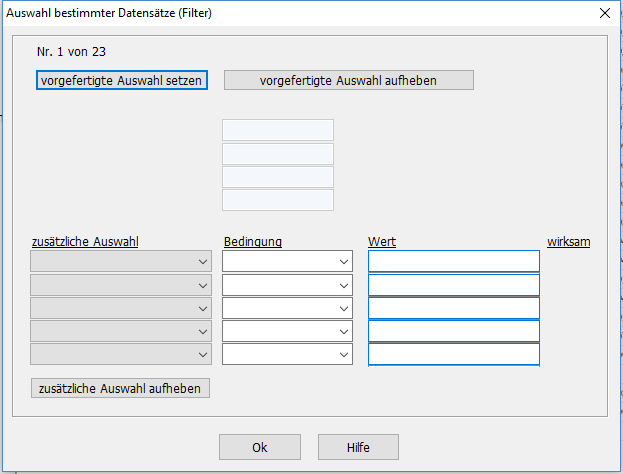
Task: Click first 'Wert' input field
Action: 453,262
